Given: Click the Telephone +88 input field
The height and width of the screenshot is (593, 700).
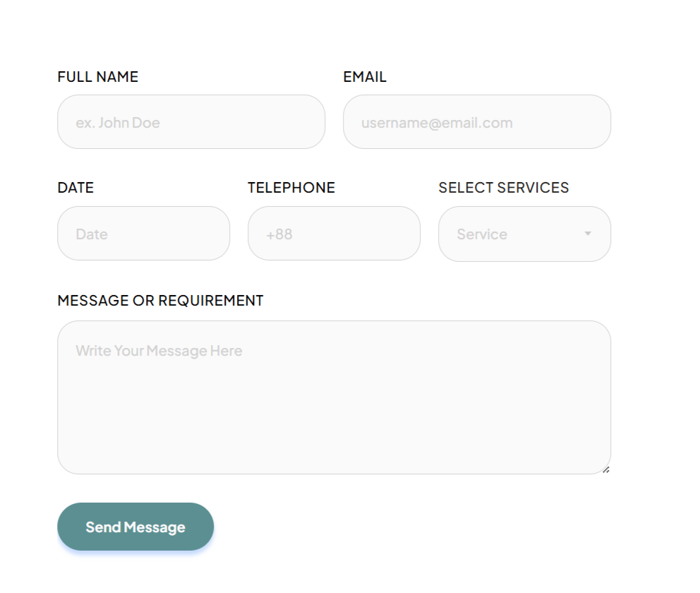Looking at the screenshot, I should 334,233.
